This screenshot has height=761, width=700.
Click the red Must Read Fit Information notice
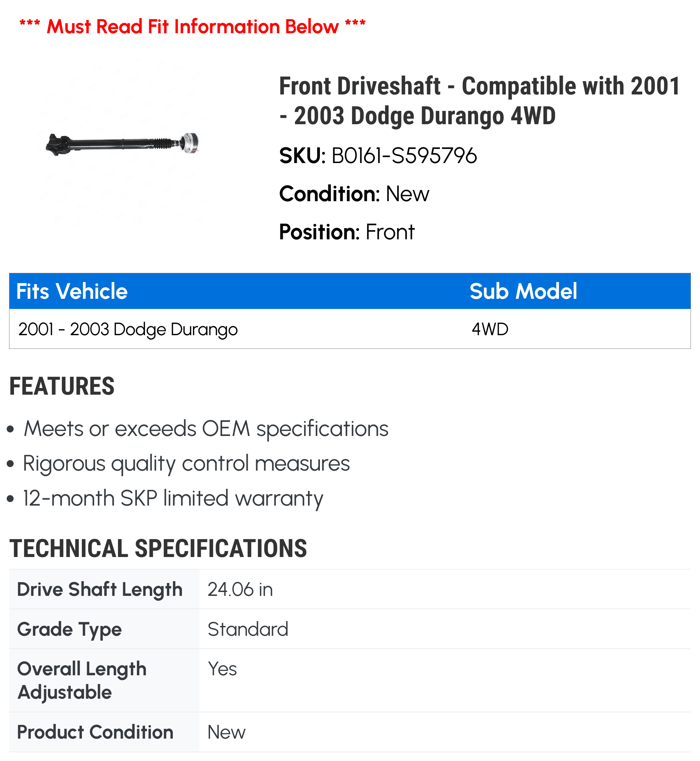pyautogui.click(x=192, y=27)
